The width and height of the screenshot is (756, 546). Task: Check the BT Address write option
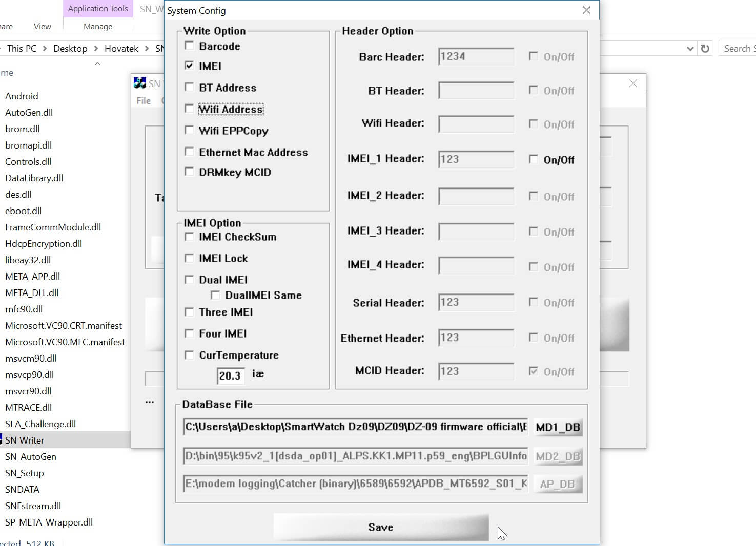[x=189, y=87]
